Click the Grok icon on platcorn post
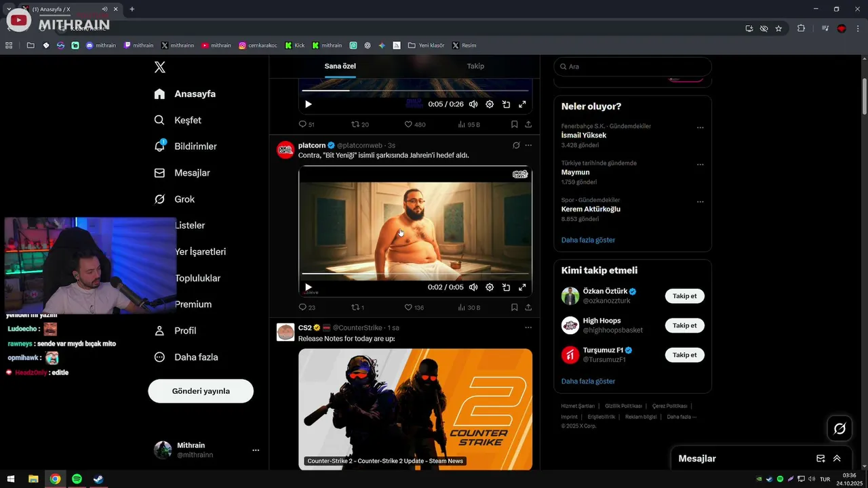 click(516, 146)
